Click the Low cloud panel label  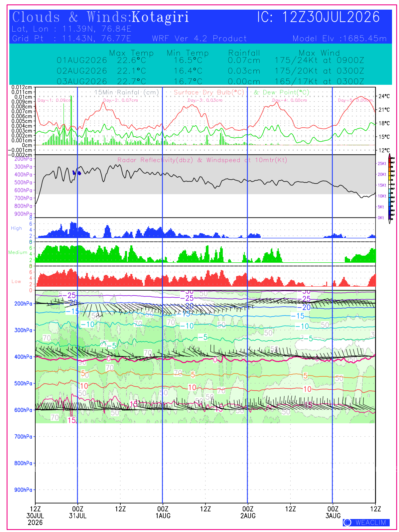[16, 281]
